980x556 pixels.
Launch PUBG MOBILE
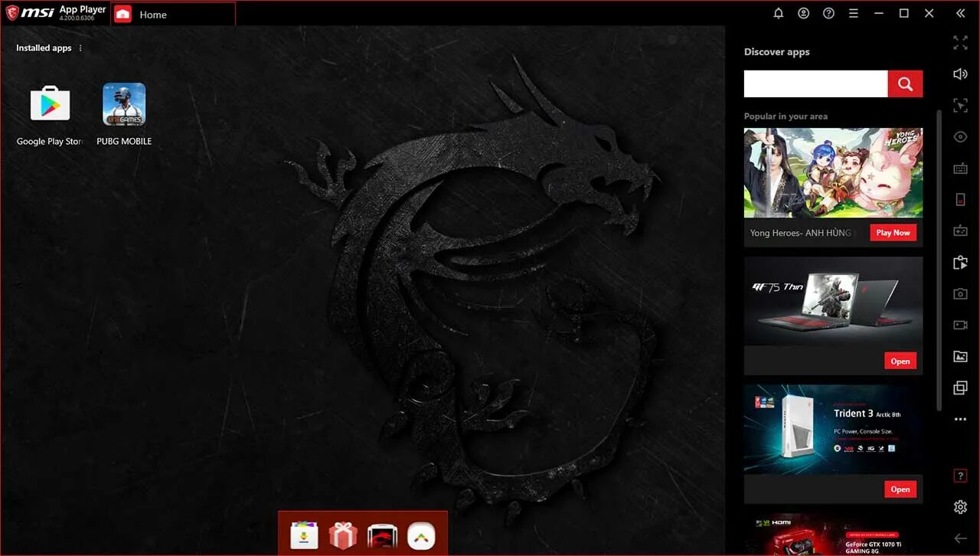[x=123, y=103]
